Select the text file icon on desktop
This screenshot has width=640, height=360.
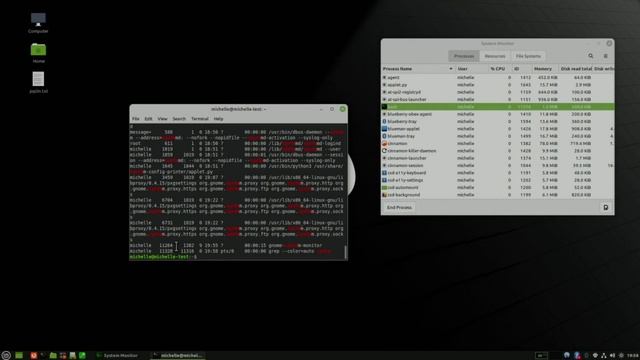[x=38, y=82]
